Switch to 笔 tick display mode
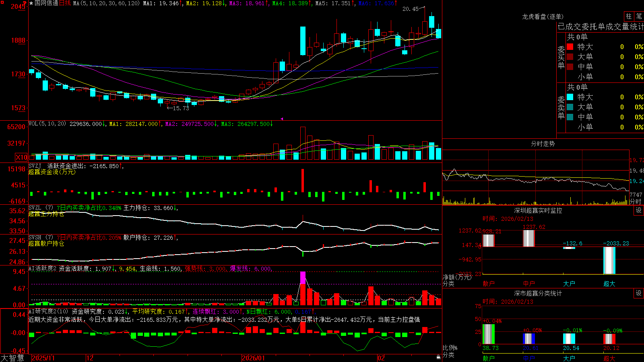The height and width of the screenshot is (362, 644). pos(639,16)
